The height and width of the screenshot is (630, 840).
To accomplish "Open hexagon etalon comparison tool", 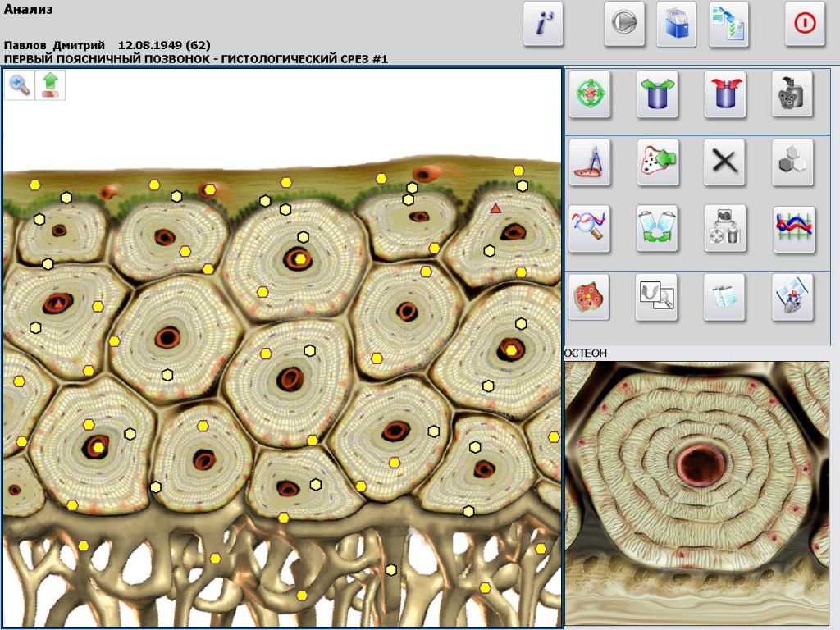I will point(792,162).
